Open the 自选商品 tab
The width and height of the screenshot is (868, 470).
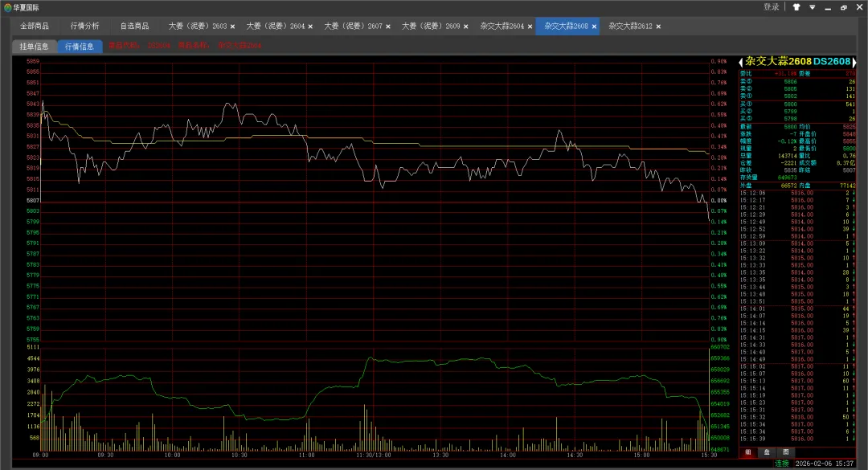pos(134,26)
